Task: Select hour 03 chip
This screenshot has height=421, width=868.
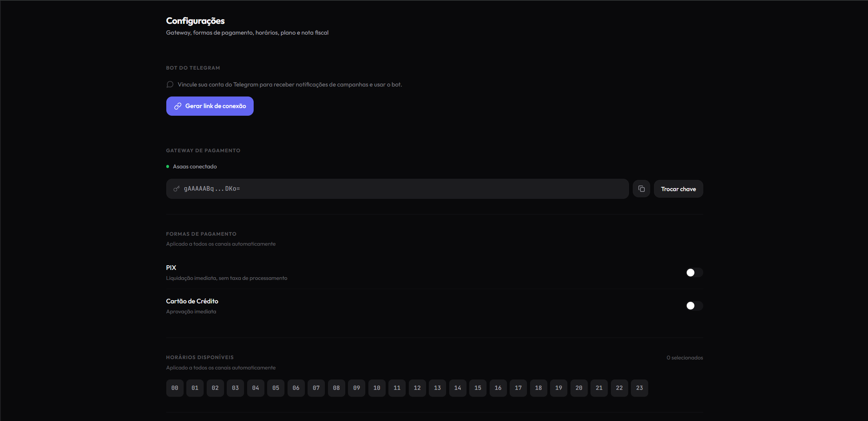Action: (236, 388)
